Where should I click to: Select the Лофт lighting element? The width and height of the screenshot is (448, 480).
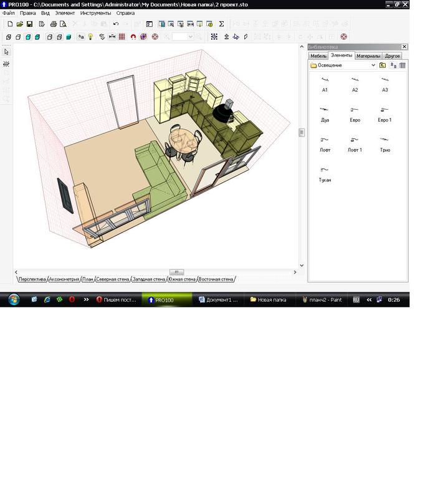pyautogui.click(x=325, y=143)
